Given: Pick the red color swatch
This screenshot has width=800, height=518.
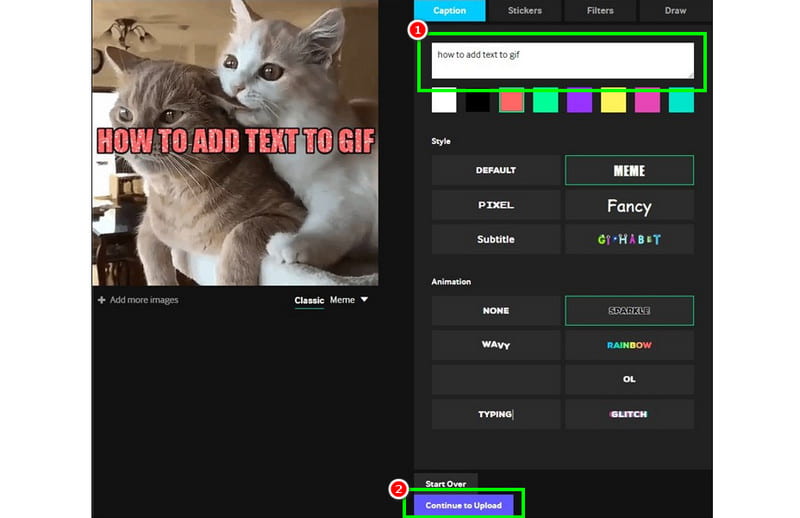Looking at the screenshot, I should pyautogui.click(x=511, y=100).
